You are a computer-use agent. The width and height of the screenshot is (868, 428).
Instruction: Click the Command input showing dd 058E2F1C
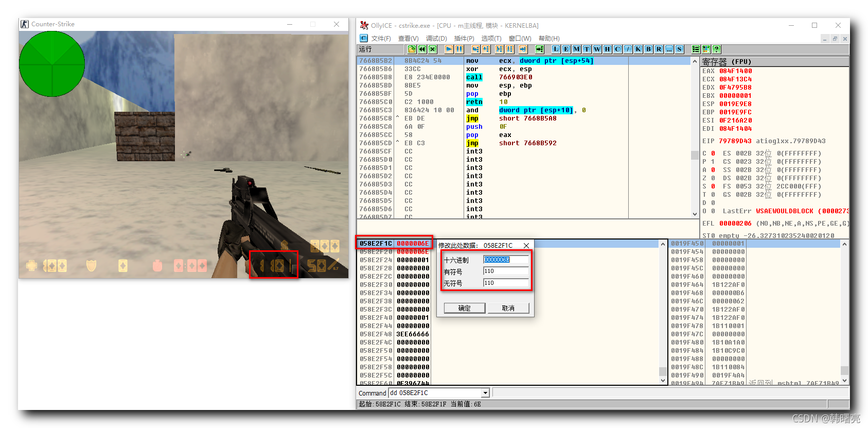[435, 393]
